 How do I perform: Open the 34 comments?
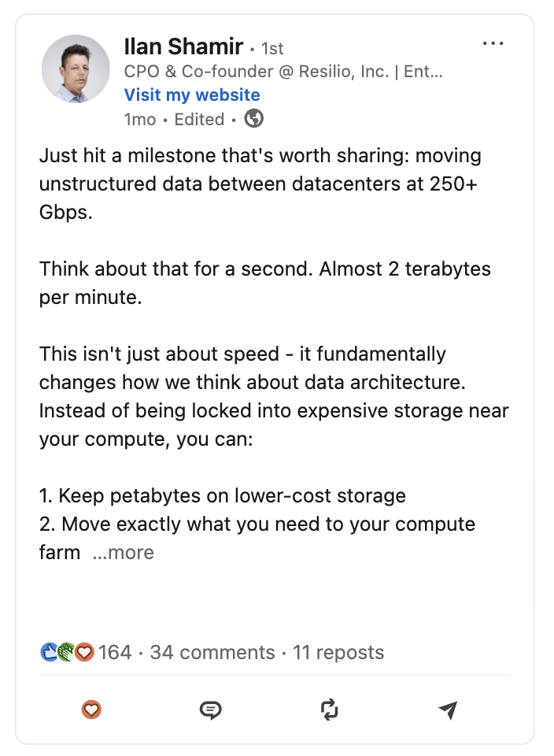212,652
